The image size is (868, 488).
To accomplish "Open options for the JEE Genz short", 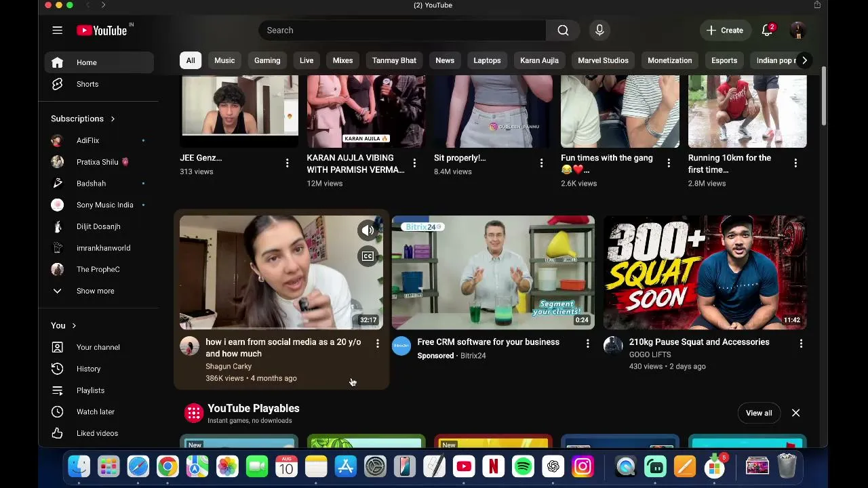I will point(287,163).
